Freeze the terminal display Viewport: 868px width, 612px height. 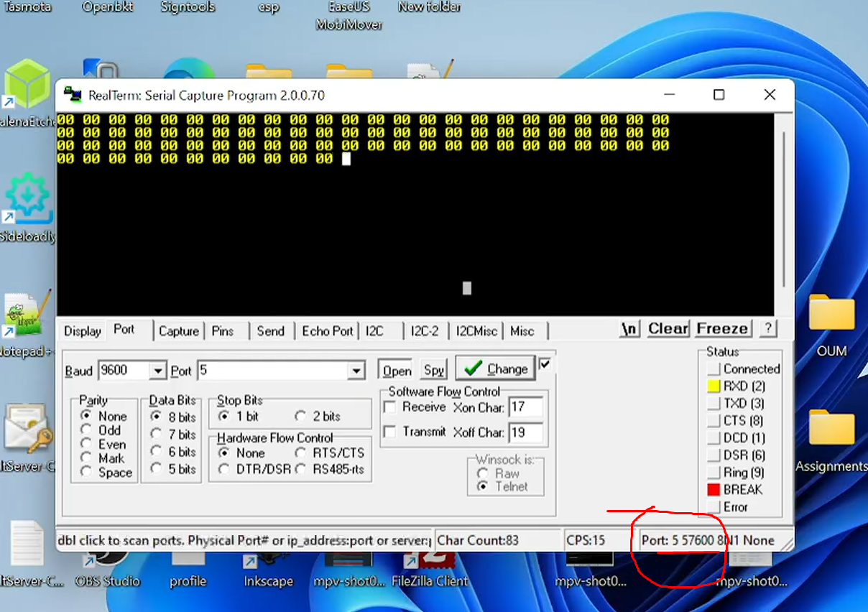pos(723,329)
